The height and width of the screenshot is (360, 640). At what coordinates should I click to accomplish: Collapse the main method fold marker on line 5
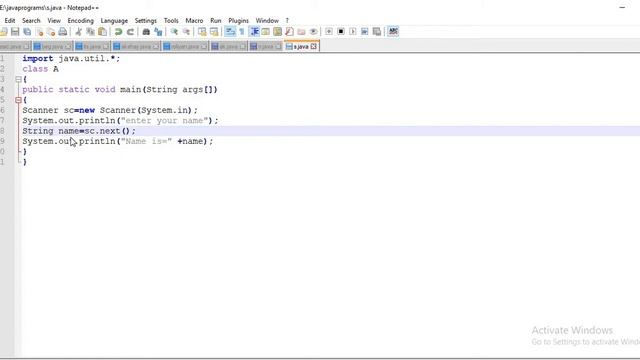[18, 100]
